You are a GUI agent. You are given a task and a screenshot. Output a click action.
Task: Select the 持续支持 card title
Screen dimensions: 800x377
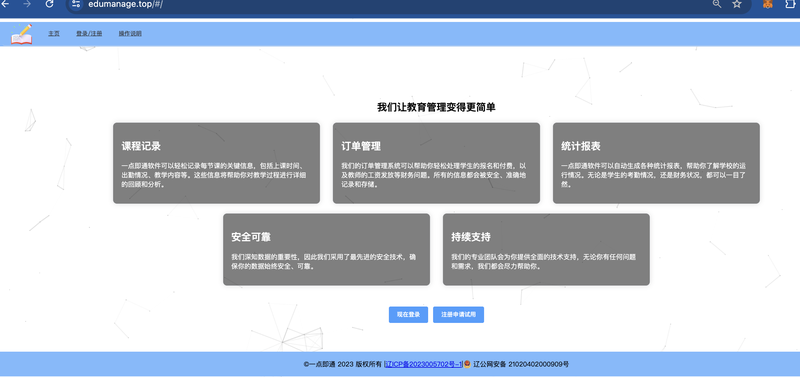(x=471, y=237)
